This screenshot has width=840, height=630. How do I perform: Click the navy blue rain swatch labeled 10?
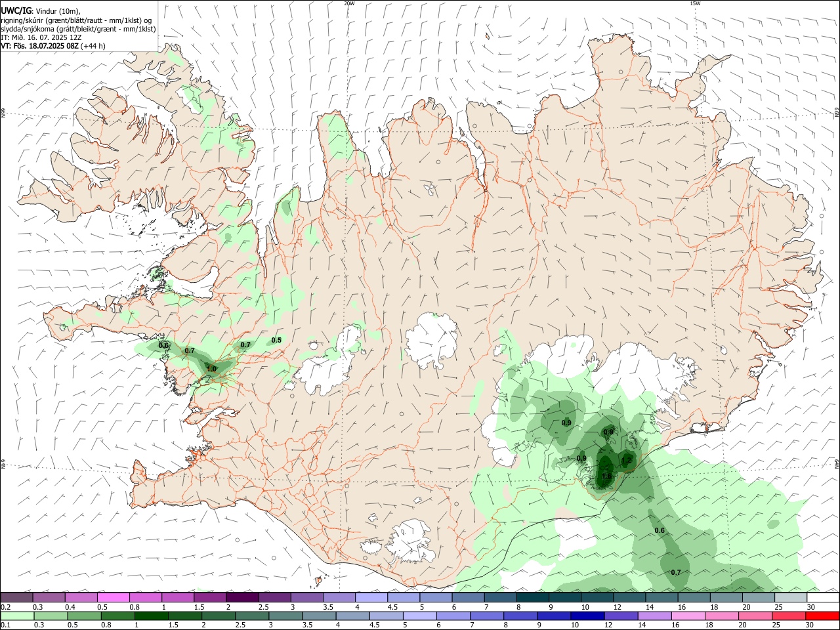587,616
